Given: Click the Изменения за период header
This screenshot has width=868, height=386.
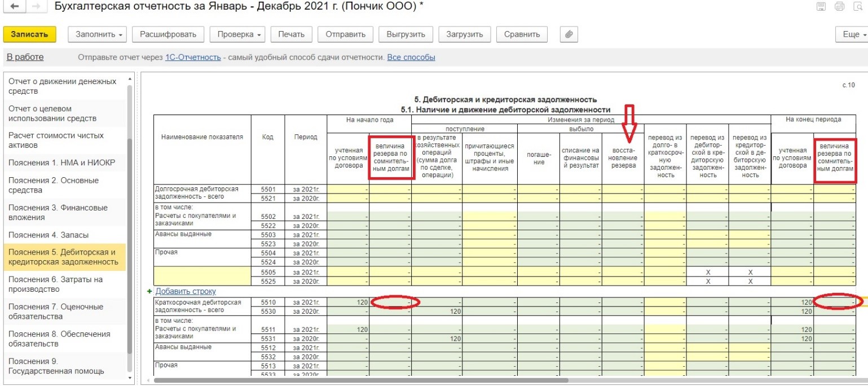Looking at the screenshot, I should click(x=591, y=120).
